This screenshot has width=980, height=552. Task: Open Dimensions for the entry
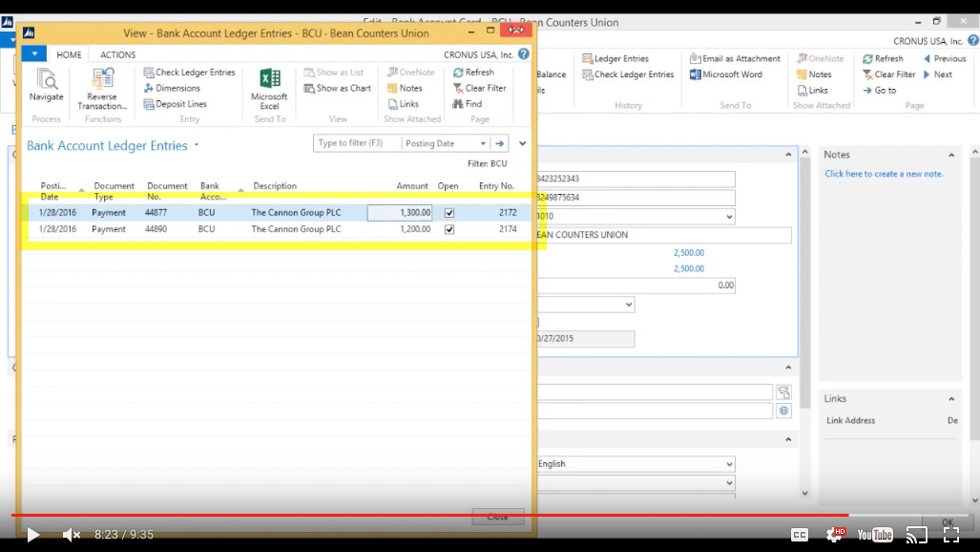172,88
